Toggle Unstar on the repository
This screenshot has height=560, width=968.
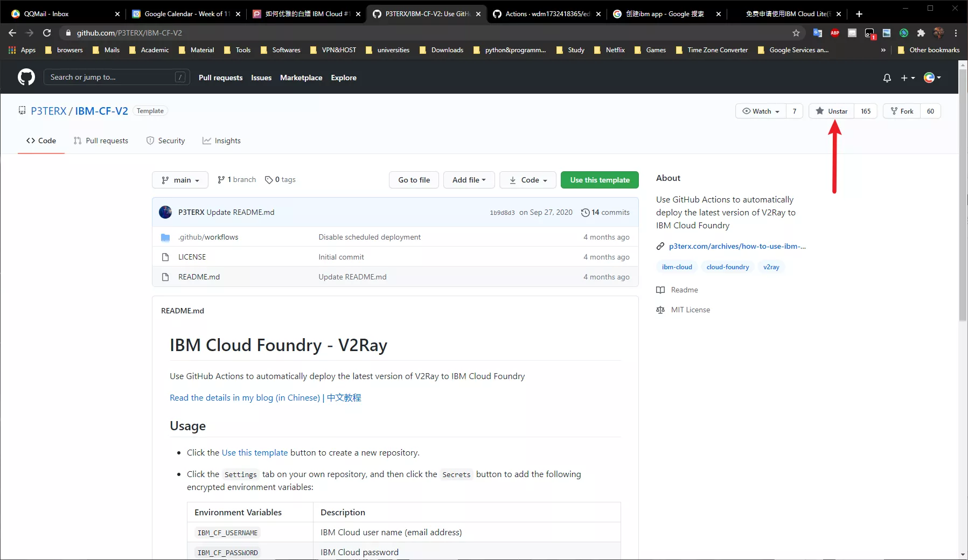832,111
